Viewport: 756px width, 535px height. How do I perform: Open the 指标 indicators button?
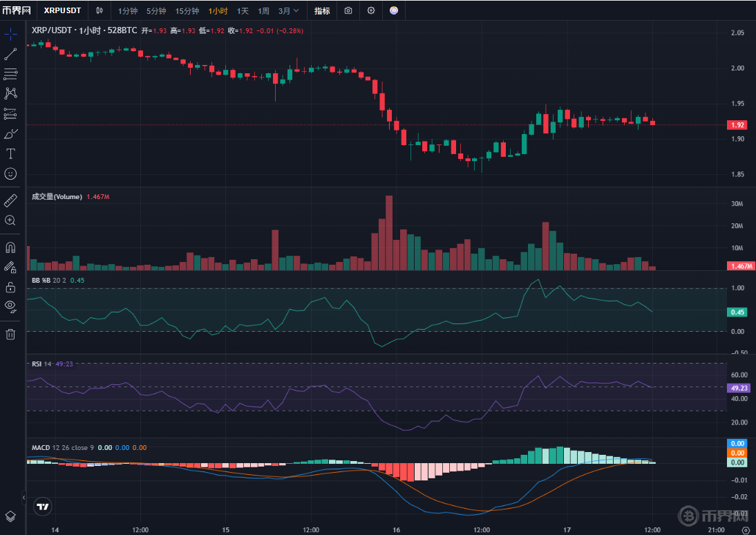[322, 10]
